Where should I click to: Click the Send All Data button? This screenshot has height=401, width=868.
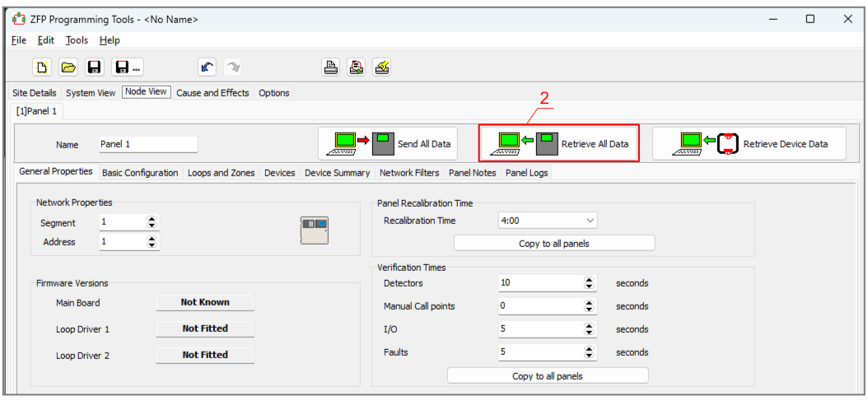coord(390,144)
